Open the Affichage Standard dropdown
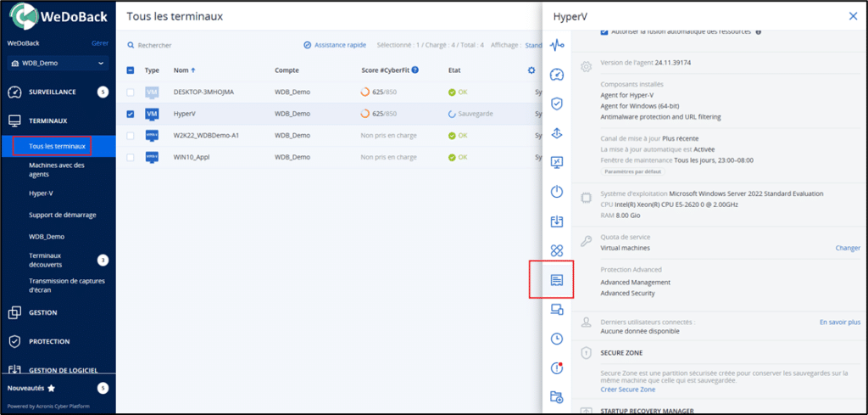 pyautogui.click(x=534, y=46)
